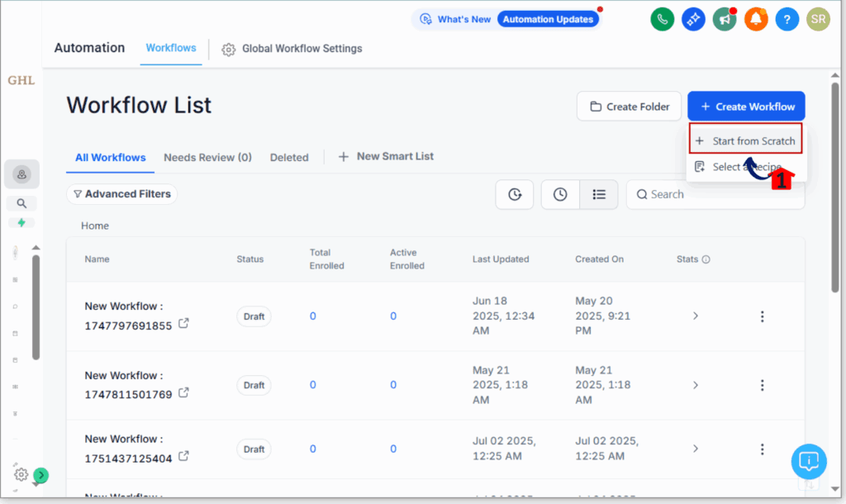846x504 pixels.
Task: Click the Create Folder button
Action: 629,107
